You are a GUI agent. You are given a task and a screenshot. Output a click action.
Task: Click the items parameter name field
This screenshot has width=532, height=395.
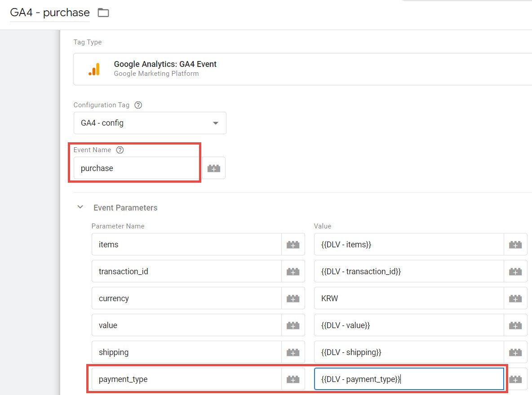pos(186,245)
